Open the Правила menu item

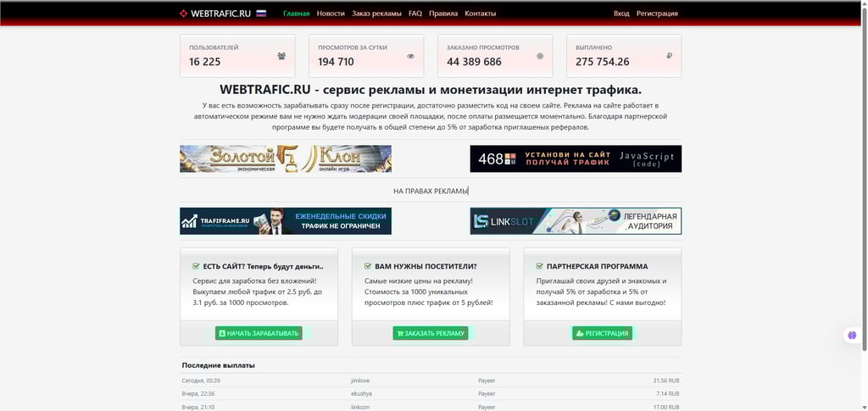(443, 14)
